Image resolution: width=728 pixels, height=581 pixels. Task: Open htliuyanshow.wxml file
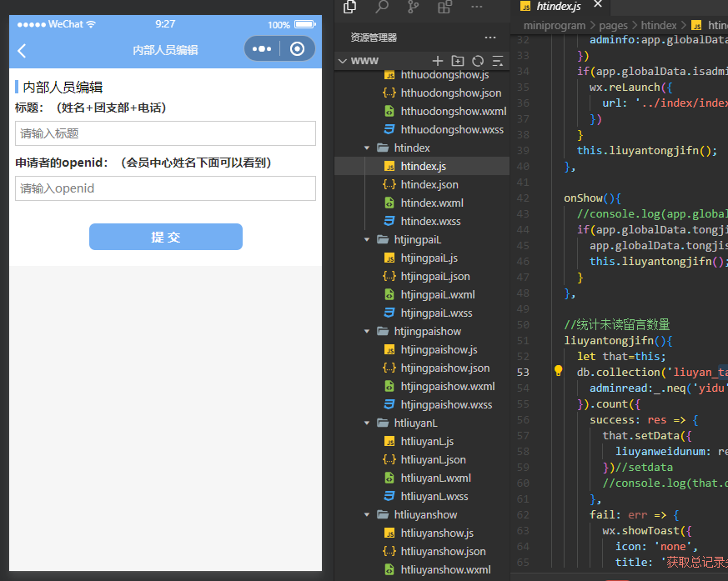pos(422,570)
